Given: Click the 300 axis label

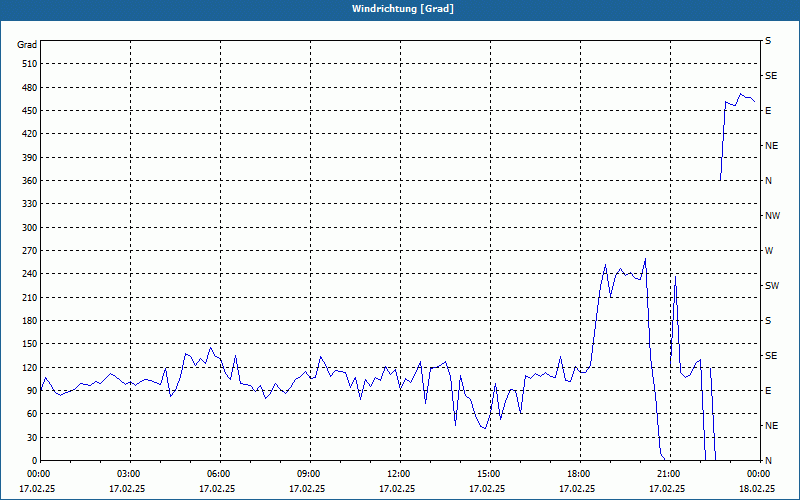Looking at the screenshot, I should (30, 228).
